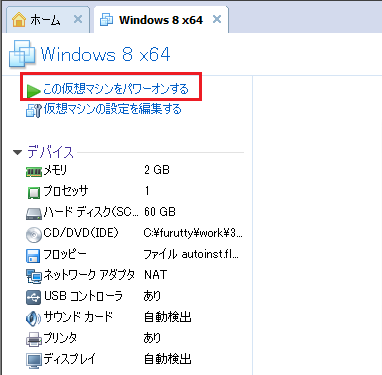
Task: Click the memory chip icon beside メモリ
Action: (34, 172)
